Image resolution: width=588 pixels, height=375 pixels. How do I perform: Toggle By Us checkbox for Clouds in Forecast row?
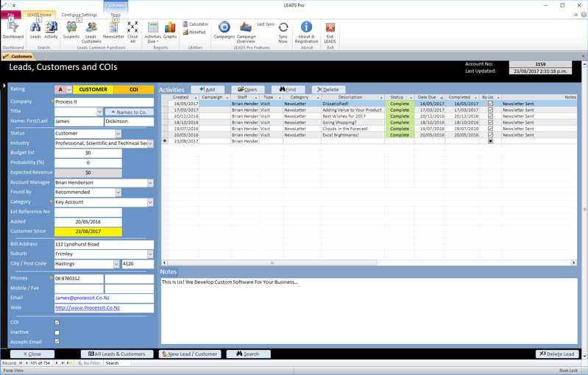(x=491, y=129)
